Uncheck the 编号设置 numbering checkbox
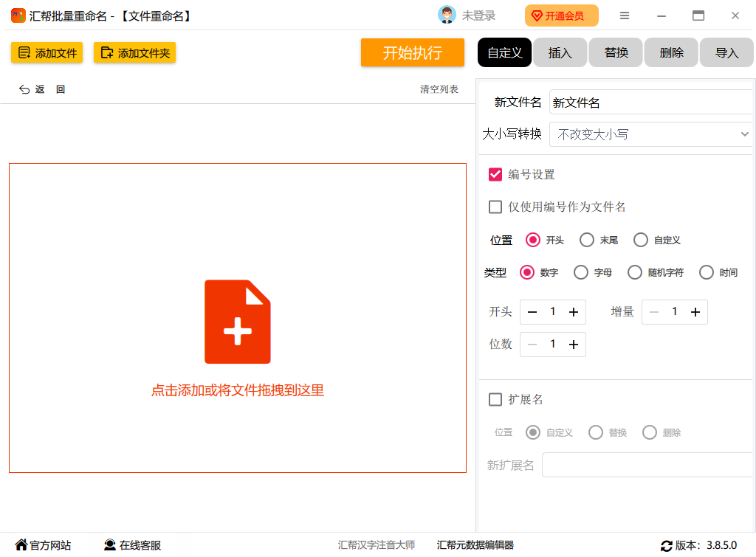Image resolution: width=756 pixels, height=557 pixels. point(495,174)
